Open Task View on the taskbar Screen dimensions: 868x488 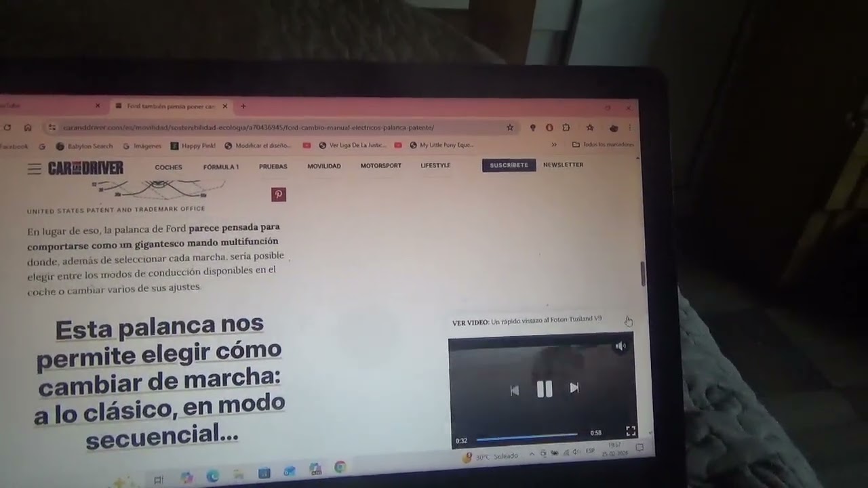159,480
